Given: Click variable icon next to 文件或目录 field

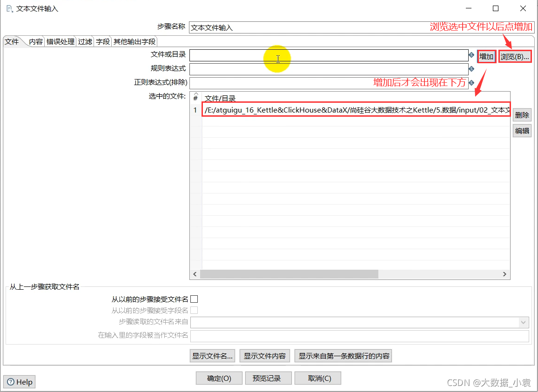Looking at the screenshot, I should coord(471,55).
